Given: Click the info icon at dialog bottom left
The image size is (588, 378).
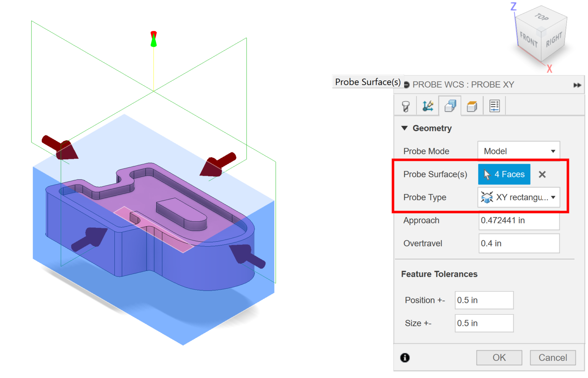Looking at the screenshot, I should click(x=405, y=357).
